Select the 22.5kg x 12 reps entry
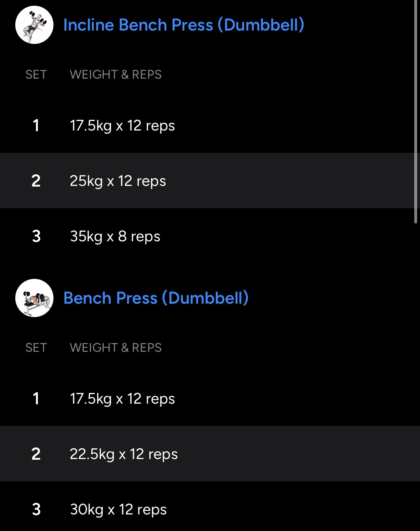The width and height of the screenshot is (420, 531). (123, 454)
